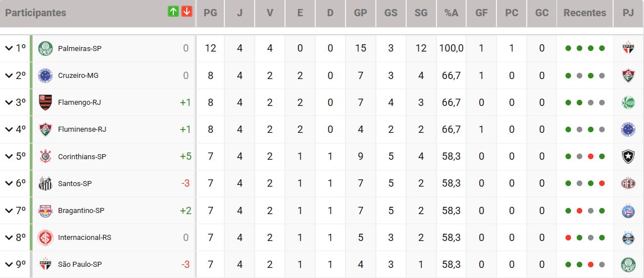644x278 pixels.
Task: Click the Palmeiras-SP club crest
Action: click(x=45, y=49)
